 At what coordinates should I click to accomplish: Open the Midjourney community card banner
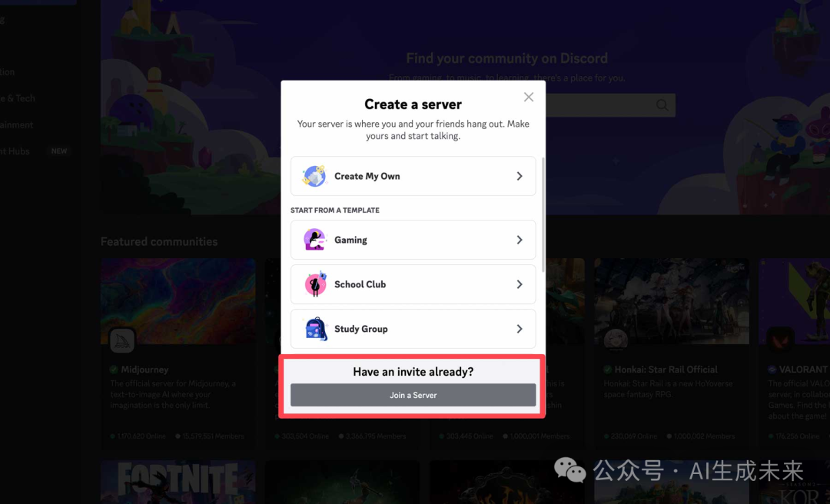(178, 300)
